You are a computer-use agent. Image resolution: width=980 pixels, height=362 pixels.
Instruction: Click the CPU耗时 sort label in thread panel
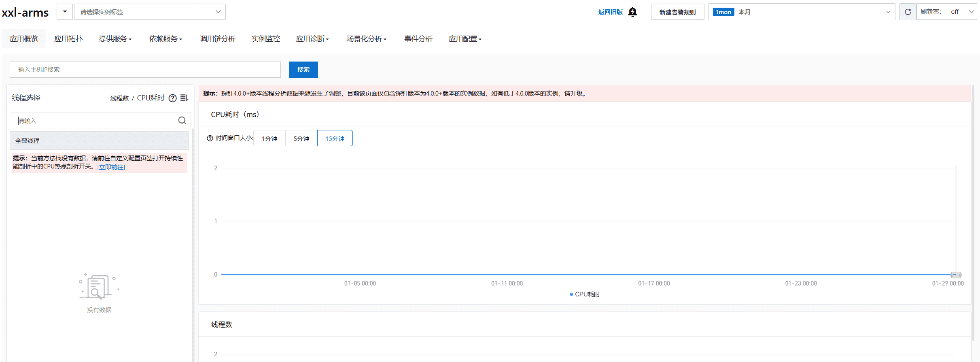click(151, 98)
